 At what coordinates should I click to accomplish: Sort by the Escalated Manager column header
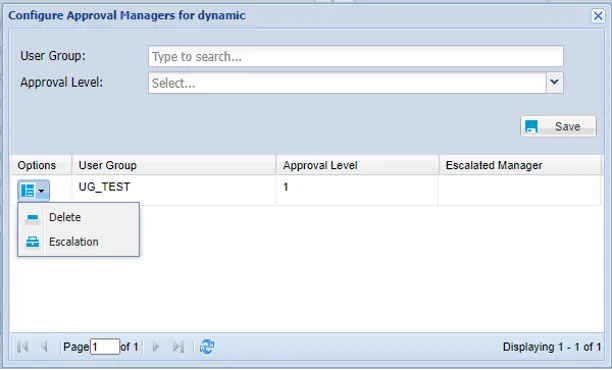point(520,165)
